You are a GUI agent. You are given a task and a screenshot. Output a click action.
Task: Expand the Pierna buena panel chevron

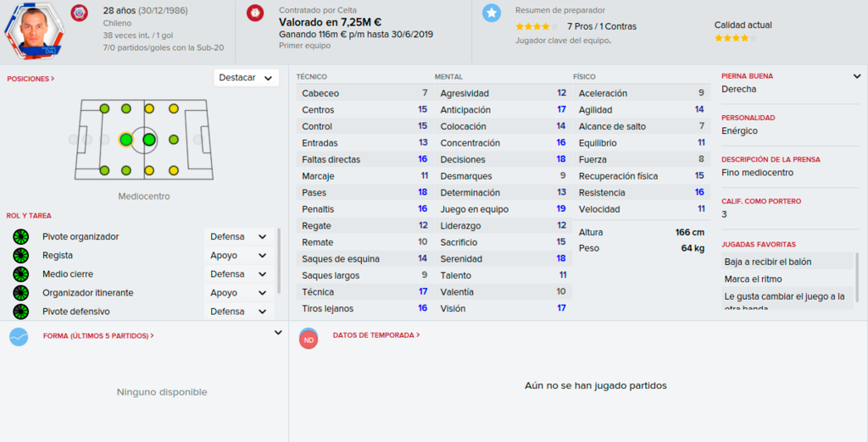pyautogui.click(x=857, y=76)
